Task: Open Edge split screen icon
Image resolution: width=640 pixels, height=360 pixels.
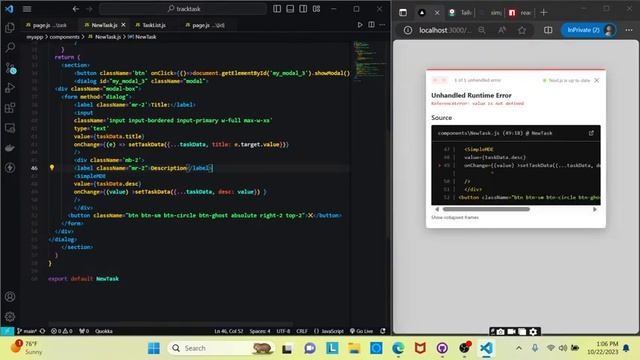Action: tap(548, 30)
